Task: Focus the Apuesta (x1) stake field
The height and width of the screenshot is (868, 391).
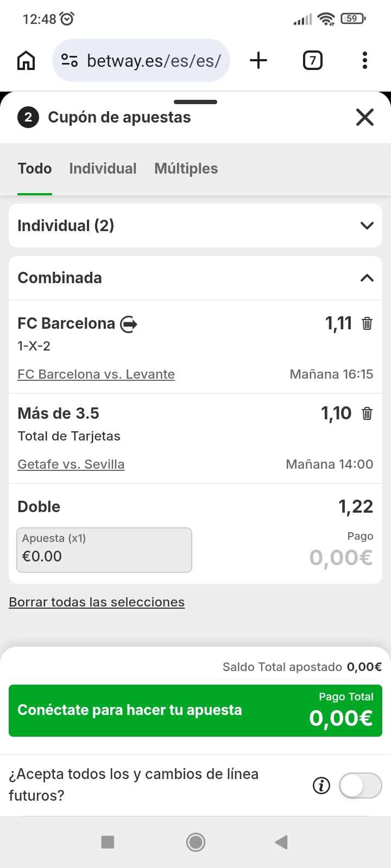Action: pyautogui.click(x=104, y=550)
